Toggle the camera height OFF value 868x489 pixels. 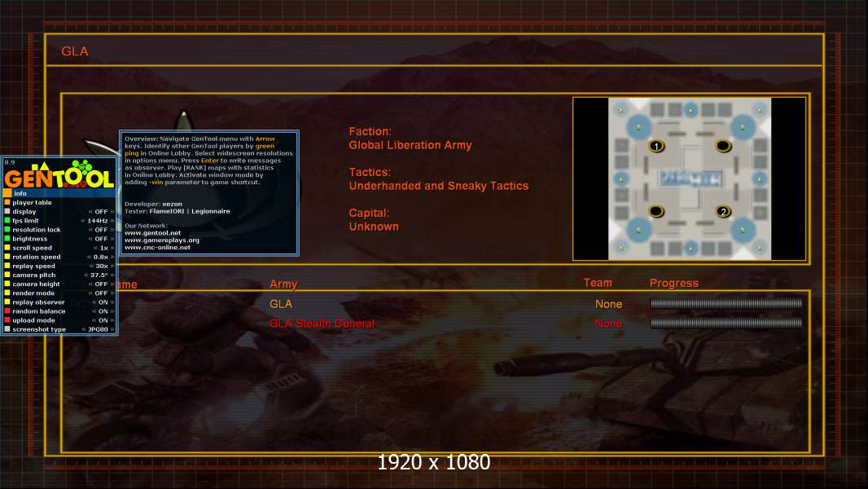(101, 284)
